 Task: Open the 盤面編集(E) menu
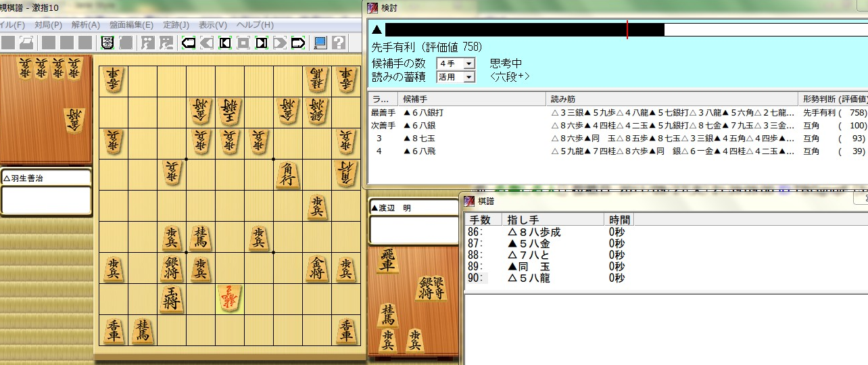[x=131, y=25]
